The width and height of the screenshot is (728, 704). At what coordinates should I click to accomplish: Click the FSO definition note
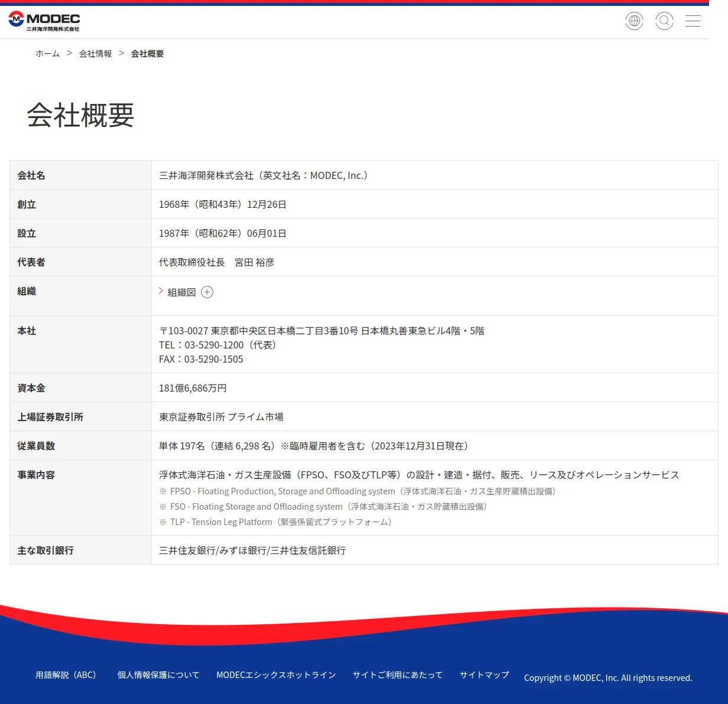323,507
